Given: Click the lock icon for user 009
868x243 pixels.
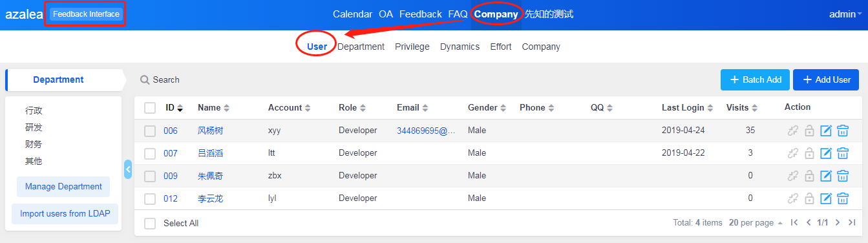Looking at the screenshot, I should click(809, 176).
